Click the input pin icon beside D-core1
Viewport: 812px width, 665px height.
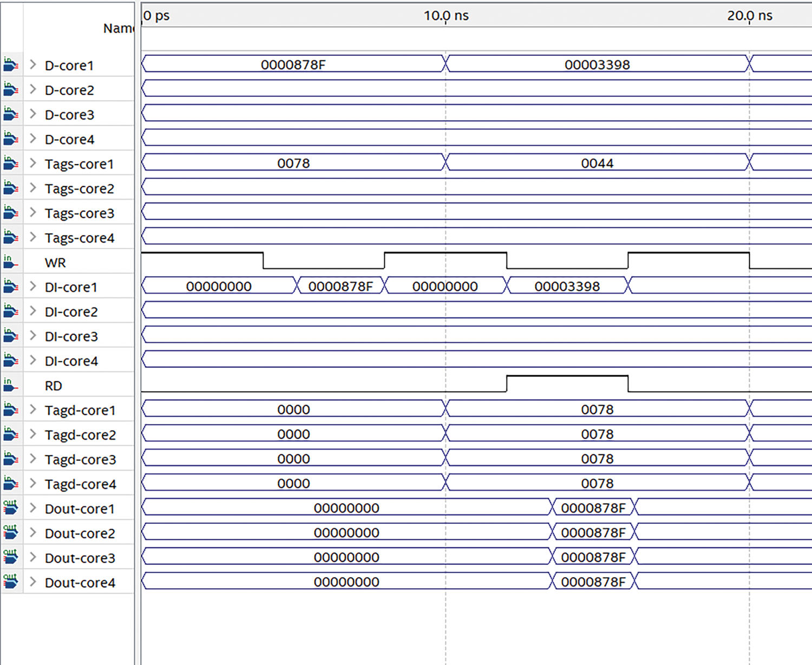pyautogui.click(x=11, y=65)
